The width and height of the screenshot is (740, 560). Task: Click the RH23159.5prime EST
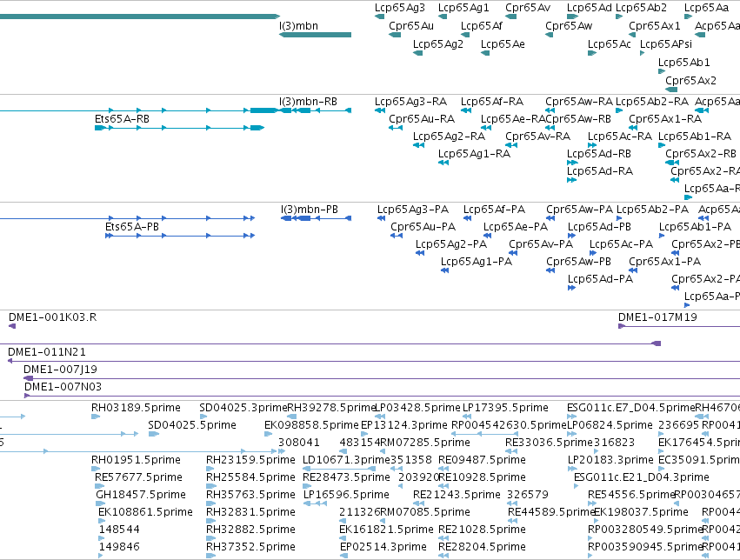pos(250,461)
